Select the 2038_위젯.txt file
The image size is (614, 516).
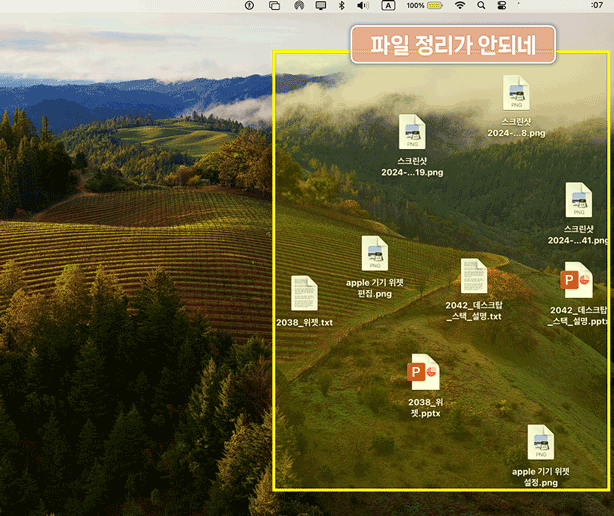click(x=304, y=293)
